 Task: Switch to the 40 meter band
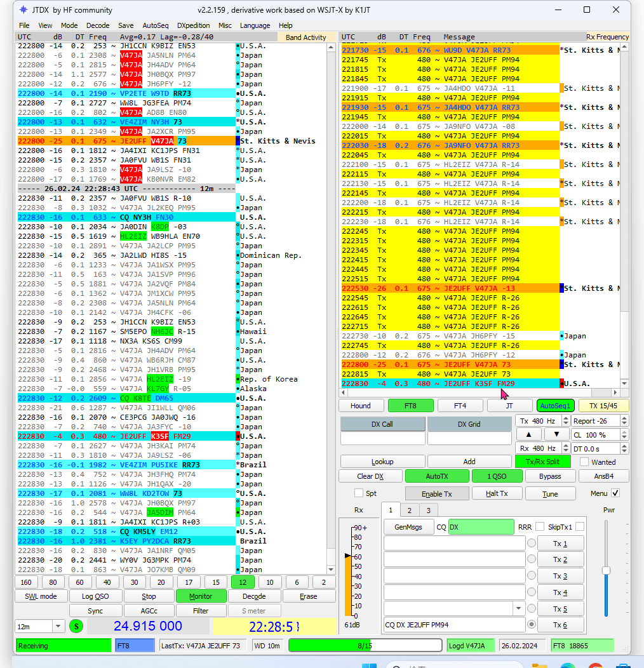(107, 582)
